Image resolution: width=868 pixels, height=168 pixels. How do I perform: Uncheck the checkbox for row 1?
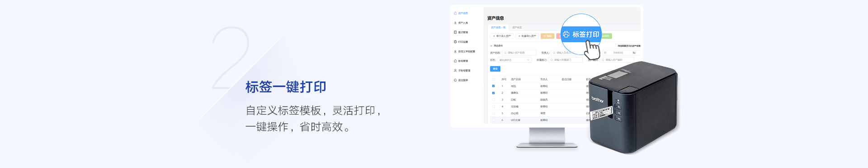493,86
